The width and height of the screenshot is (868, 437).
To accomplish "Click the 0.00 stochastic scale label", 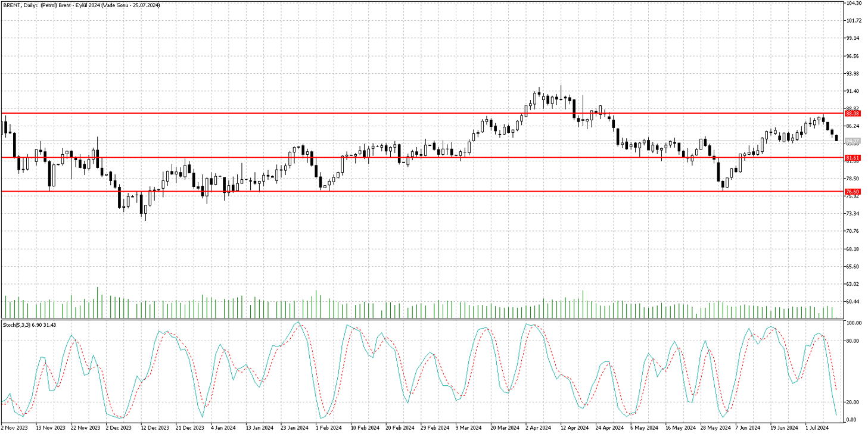I will [852, 420].
